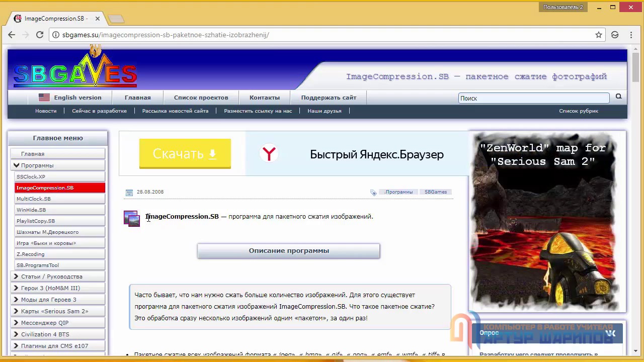Expand Герои 3 (HoM&M III) section
The height and width of the screenshot is (362, 644).
[57, 288]
